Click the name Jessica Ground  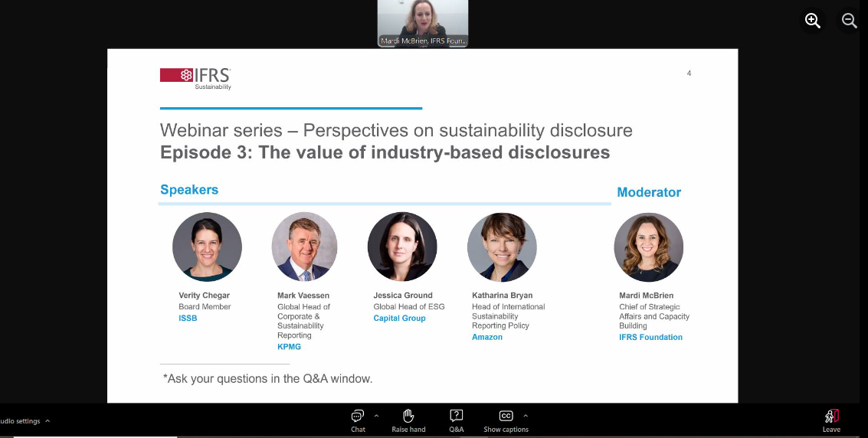[x=403, y=296]
